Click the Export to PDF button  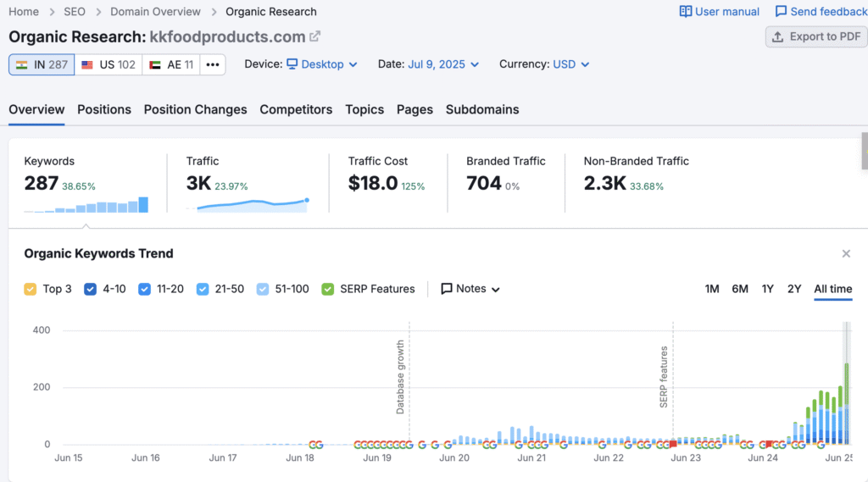(817, 36)
